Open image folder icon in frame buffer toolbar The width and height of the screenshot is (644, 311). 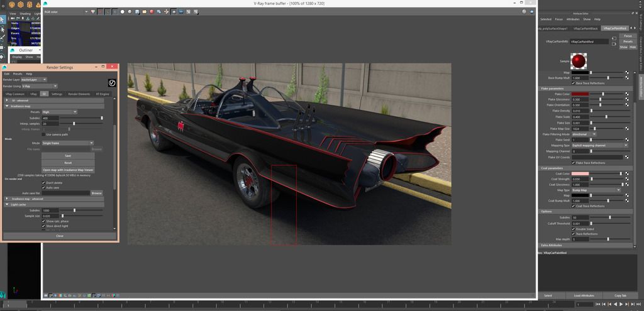click(x=145, y=12)
